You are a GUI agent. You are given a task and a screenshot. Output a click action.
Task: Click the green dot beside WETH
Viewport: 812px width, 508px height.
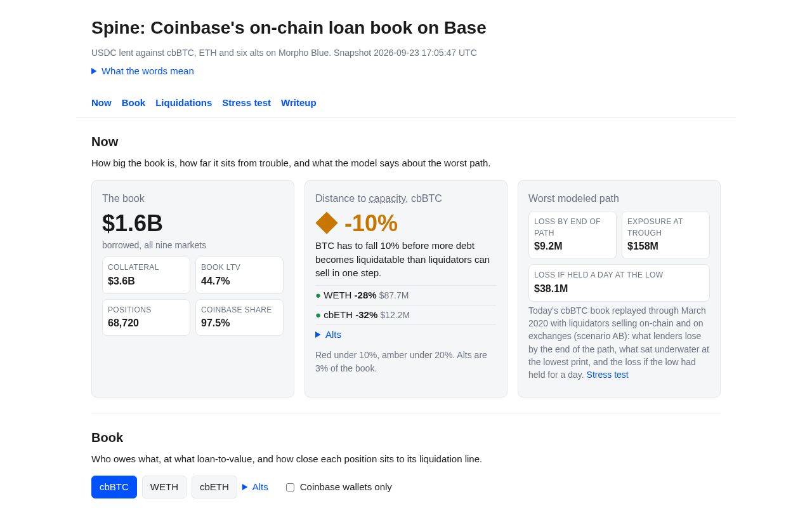click(318, 295)
